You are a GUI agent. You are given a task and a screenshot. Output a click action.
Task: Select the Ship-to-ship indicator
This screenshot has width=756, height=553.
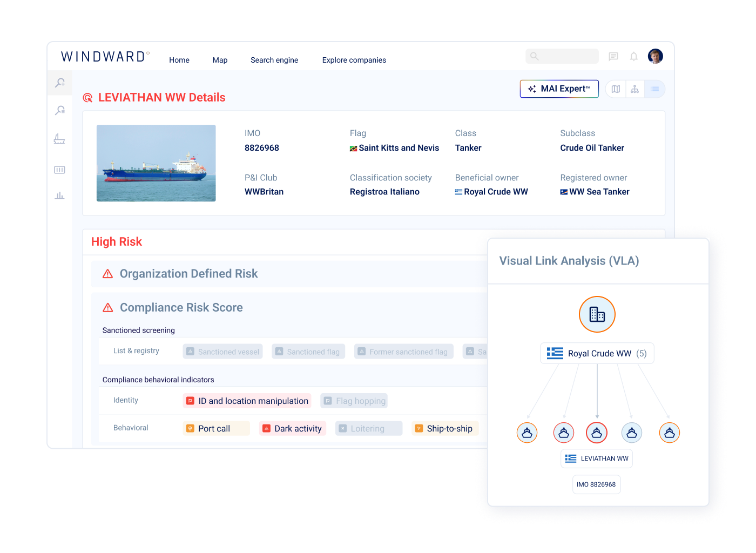coord(445,428)
